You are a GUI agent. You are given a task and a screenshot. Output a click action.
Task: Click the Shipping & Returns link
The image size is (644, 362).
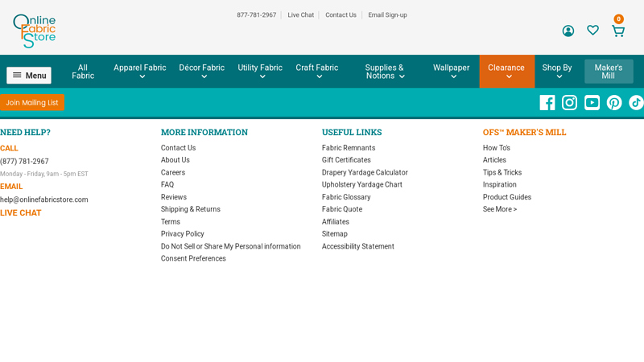(x=190, y=209)
